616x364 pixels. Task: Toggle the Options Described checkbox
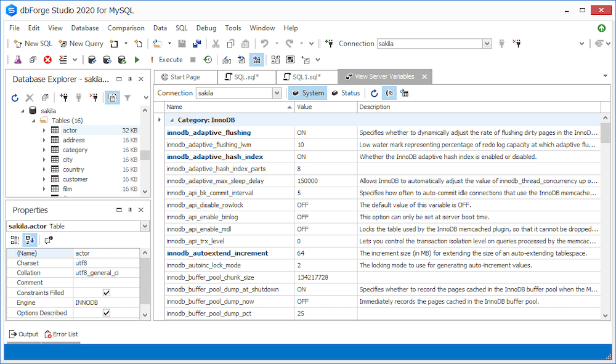(x=106, y=312)
